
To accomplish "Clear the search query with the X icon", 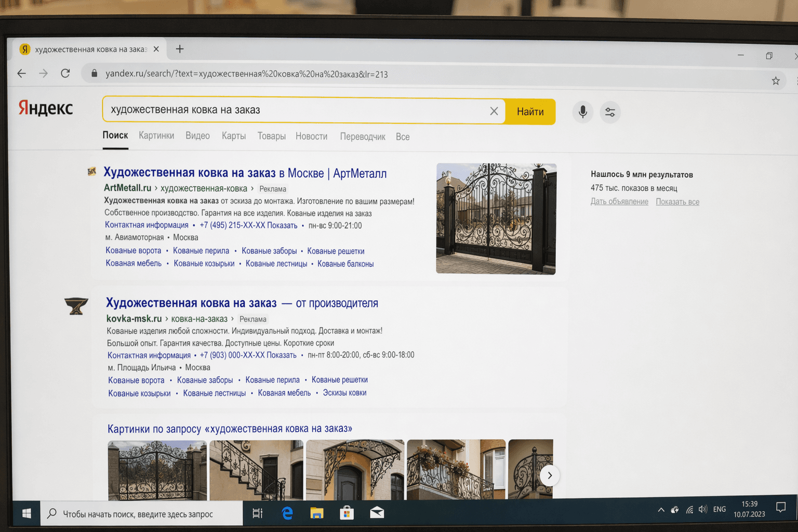I will click(x=494, y=111).
